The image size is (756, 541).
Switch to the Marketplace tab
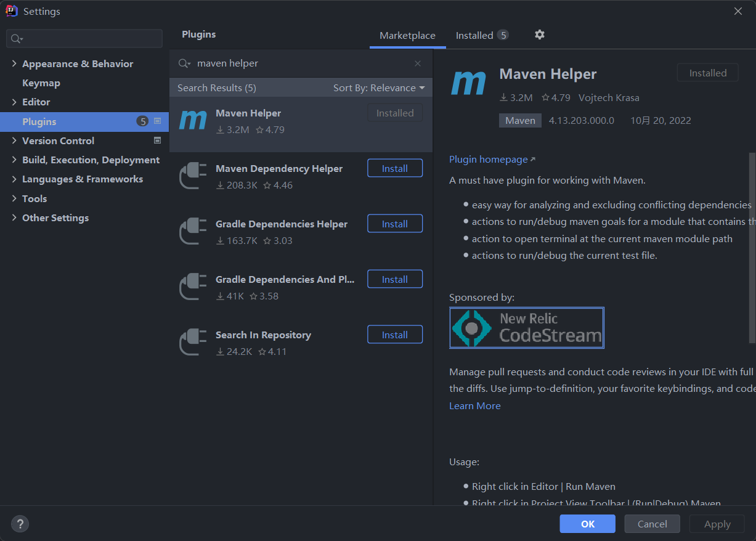click(x=407, y=35)
